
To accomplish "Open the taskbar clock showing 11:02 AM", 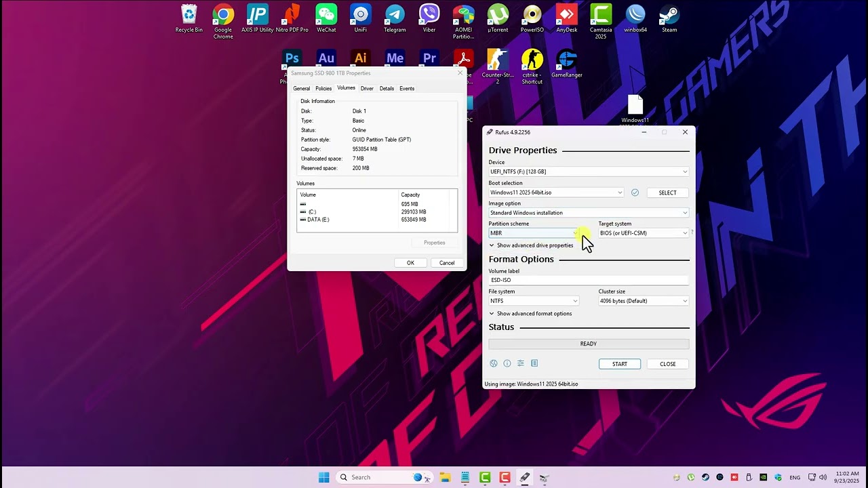I will [x=847, y=477].
